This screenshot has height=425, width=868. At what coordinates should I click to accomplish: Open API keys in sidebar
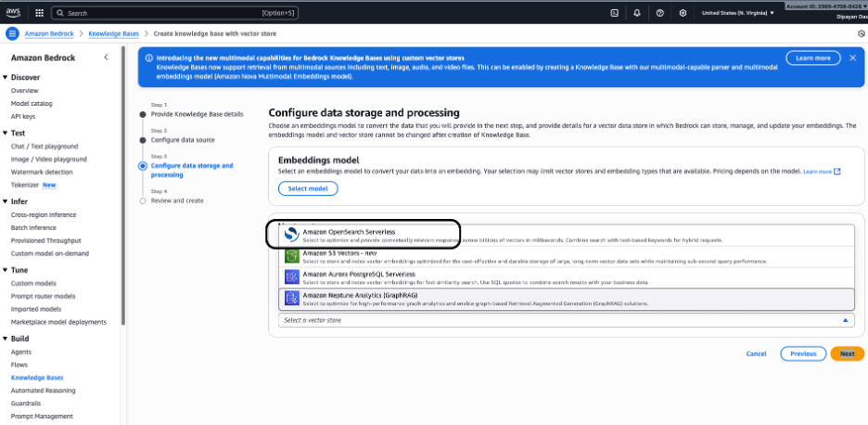pyautogui.click(x=23, y=116)
